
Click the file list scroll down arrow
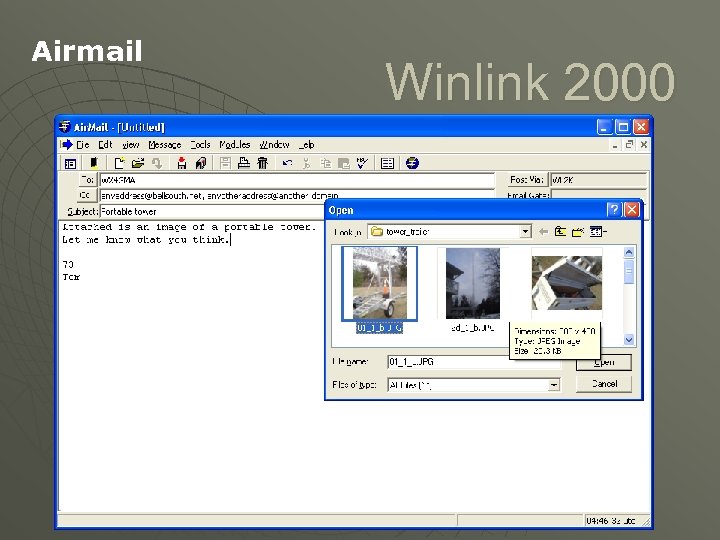[x=629, y=340]
